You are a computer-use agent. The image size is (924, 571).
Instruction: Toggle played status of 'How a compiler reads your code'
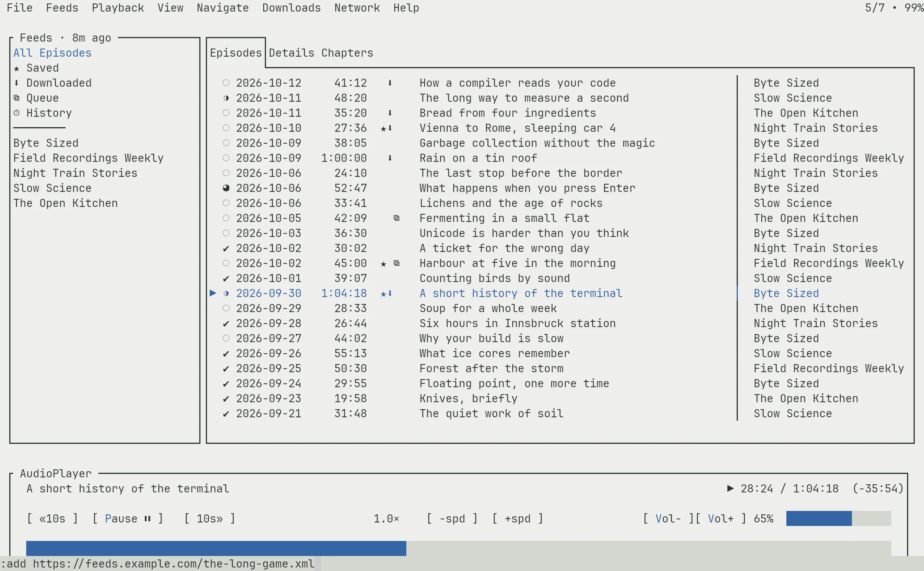pyautogui.click(x=226, y=83)
